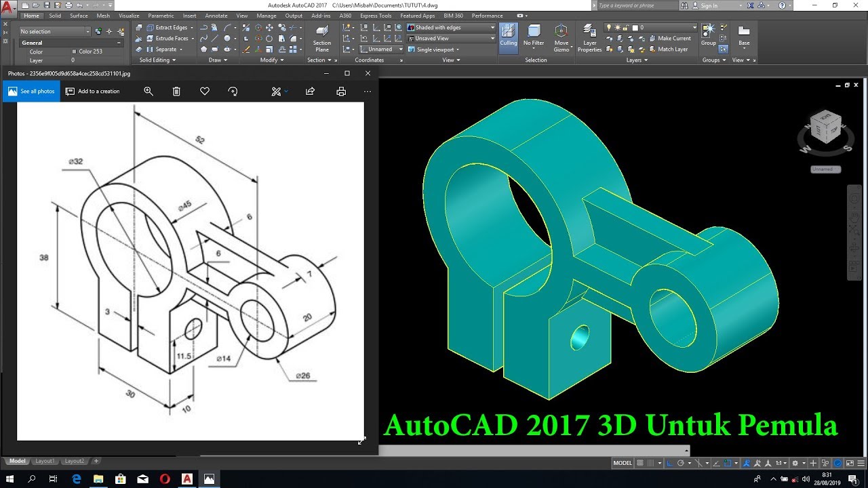868x488 pixels.
Task: Click the Plot printer icon in Quick Access toolbar
Action: [x=68, y=5]
